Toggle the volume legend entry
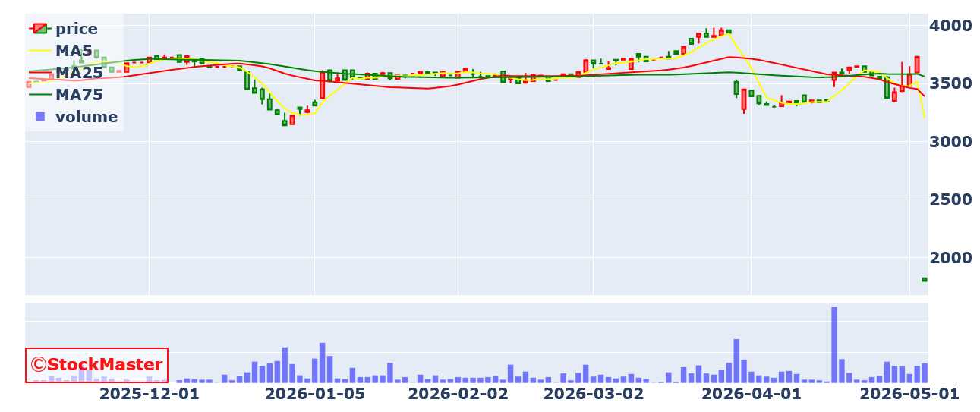Screen dimensions: 980x412 (x=74, y=117)
